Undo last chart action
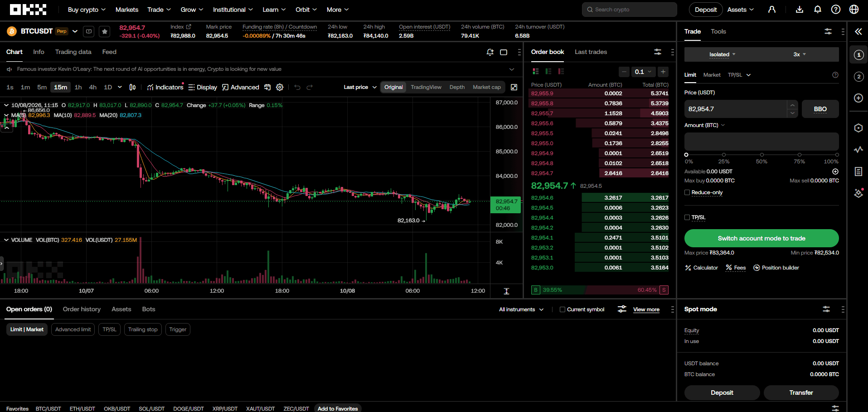This screenshot has height=412, width=868. (297, 87)
